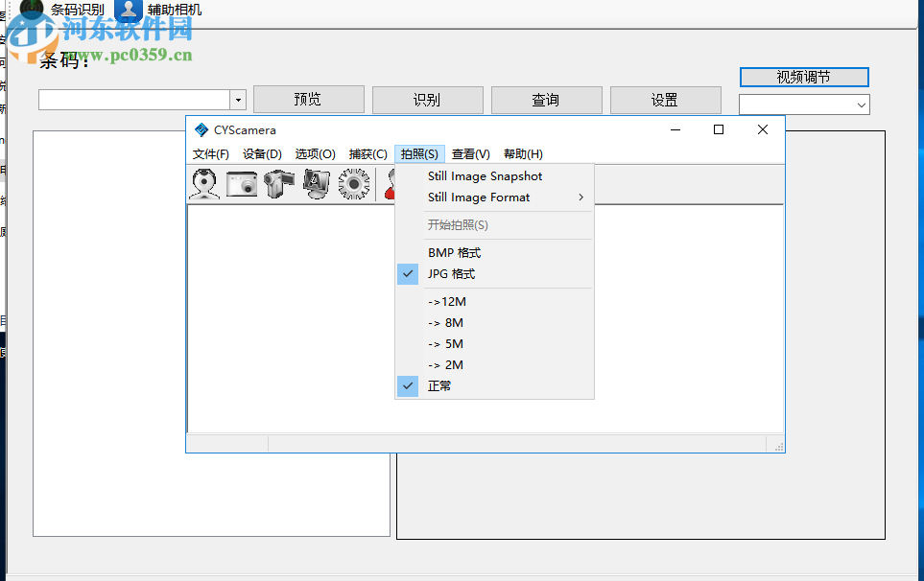Toggle the checked JPG 格式 option
Image resolution: width=924 pixels, height=581 pixels.
(x=451, y=273)
